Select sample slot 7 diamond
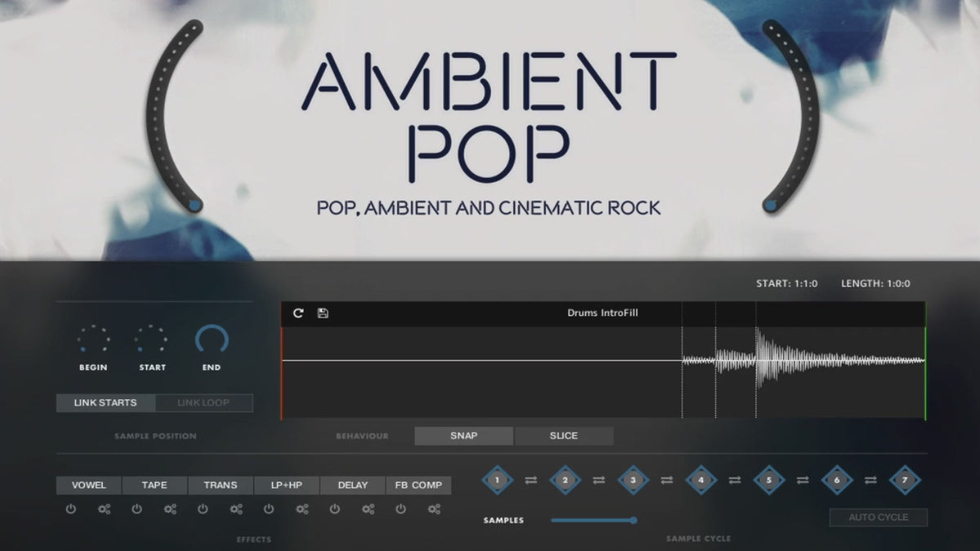This screenshot has height=551, width=980. pyautogui.click(x=904, y=480)
